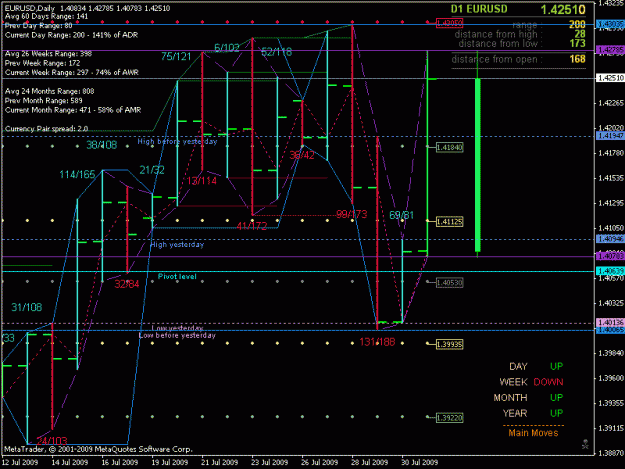Click the red 41/172 swing label
The width and height of the screenshot is (625, 469).
[252, 227]
